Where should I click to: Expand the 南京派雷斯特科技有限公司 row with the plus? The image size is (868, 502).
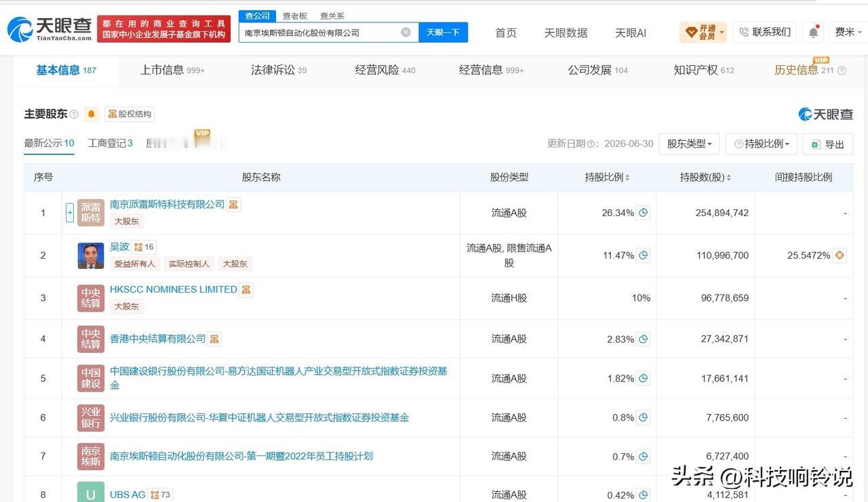tap(70, 213)
